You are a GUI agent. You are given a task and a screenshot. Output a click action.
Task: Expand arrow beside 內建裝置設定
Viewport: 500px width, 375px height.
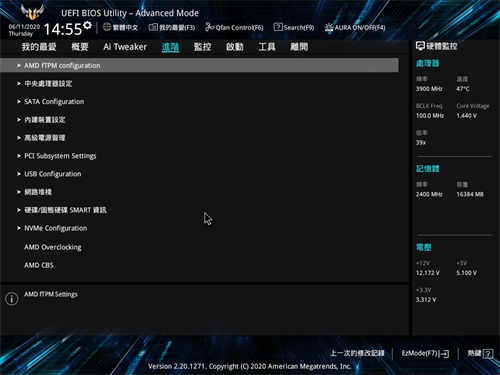coord(19,120)
